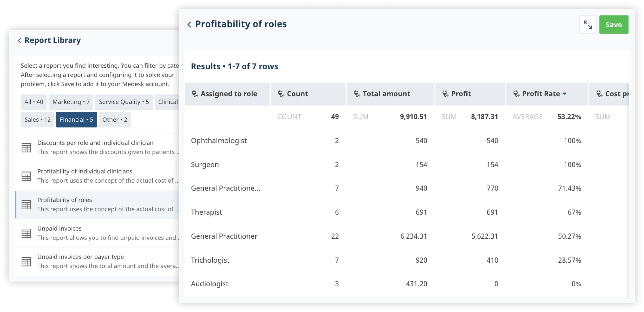
Task: Click the stethoscope icon on Count column
Action: click(x=281, y=93)
